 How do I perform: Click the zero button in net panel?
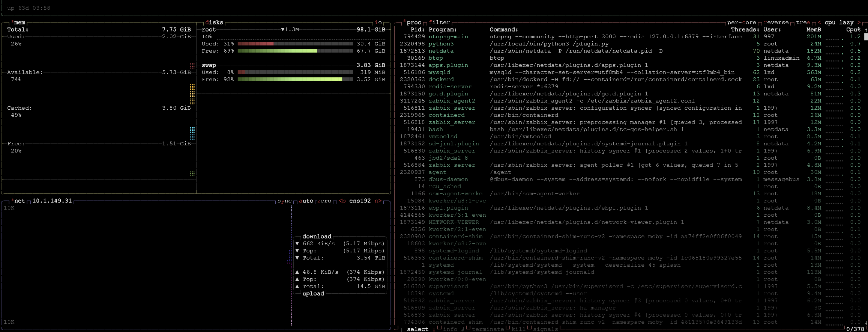click(324, 201)
